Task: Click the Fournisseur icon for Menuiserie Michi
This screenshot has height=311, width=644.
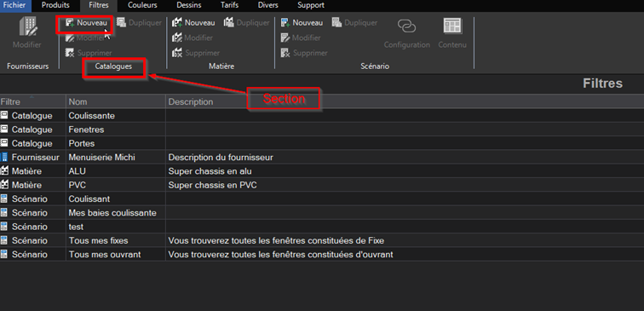Action: pyautogui.click(x=4, y=158)
